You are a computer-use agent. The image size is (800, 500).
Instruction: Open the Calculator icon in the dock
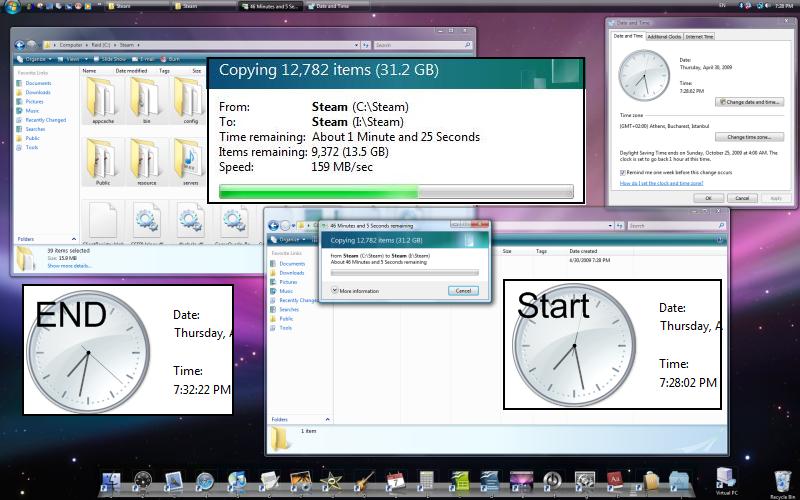pos(426,481)
